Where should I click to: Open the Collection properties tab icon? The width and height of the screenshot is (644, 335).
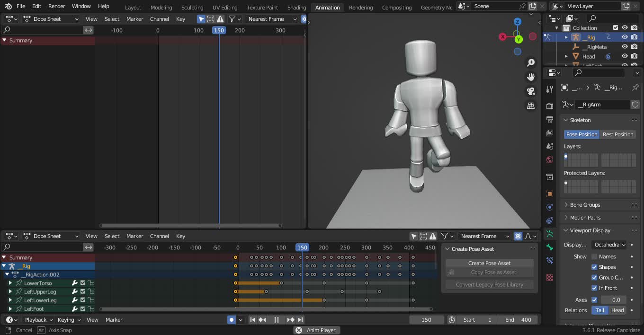[550, 177]
